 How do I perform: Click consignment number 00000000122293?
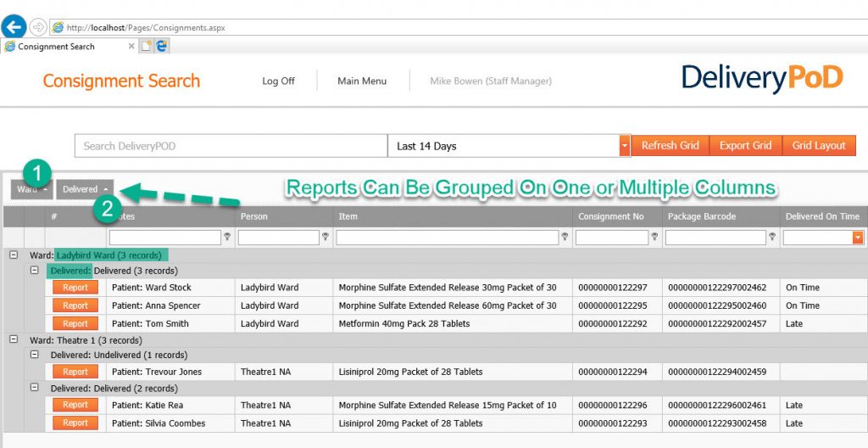pos(613,423)
